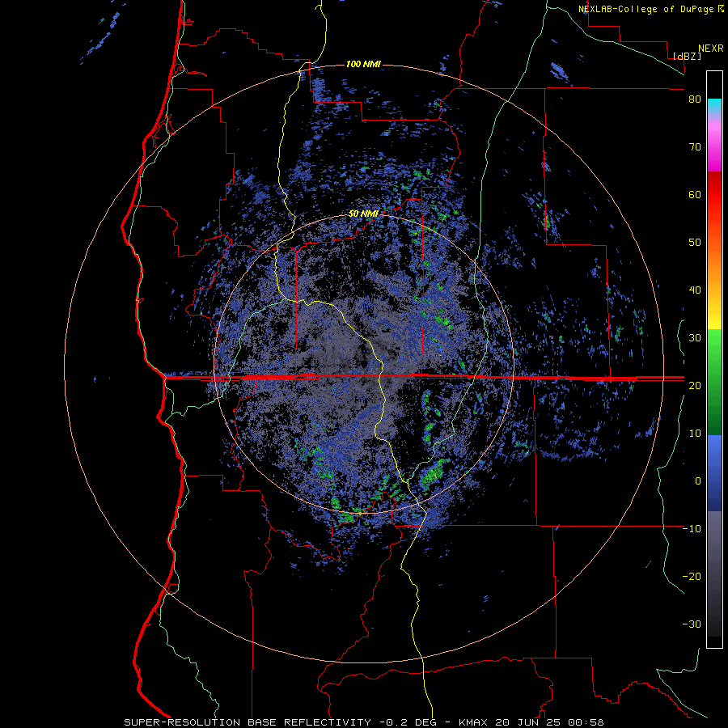Click the "100 NMI" range ring label
This screenshot has height=728, width=728.
[x=363, y=64]
